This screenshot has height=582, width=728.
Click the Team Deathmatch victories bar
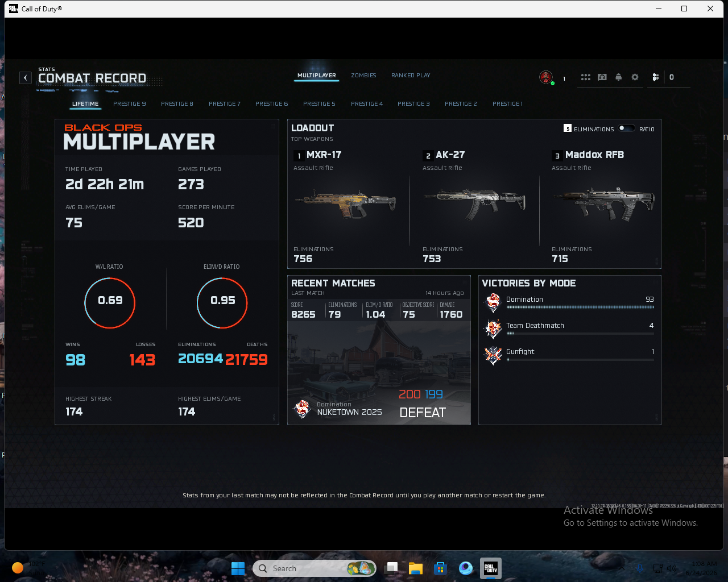[580, 334]
